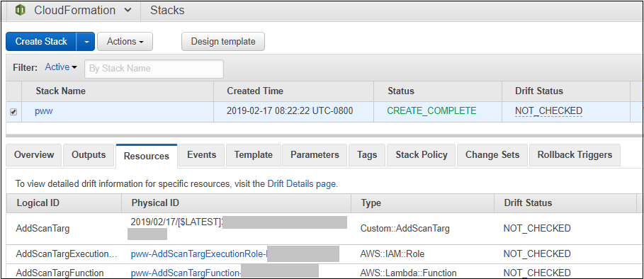Open the Actions dropdown menu
This screenshot has height=279, width=644.
point(125,42)
